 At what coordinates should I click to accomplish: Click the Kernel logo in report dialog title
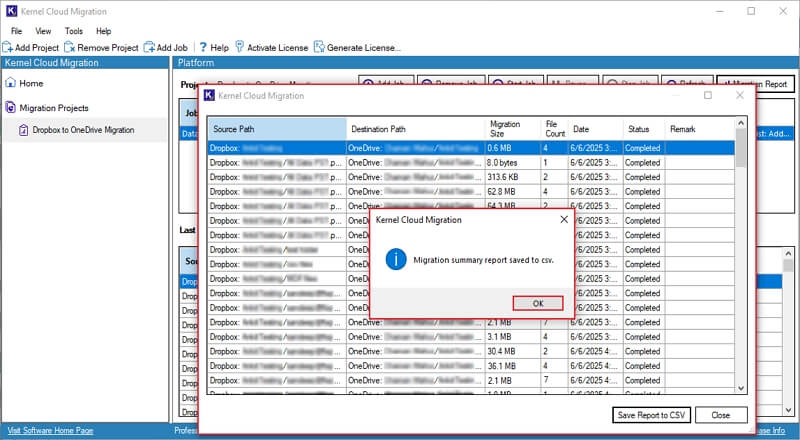tap(209, 95)
